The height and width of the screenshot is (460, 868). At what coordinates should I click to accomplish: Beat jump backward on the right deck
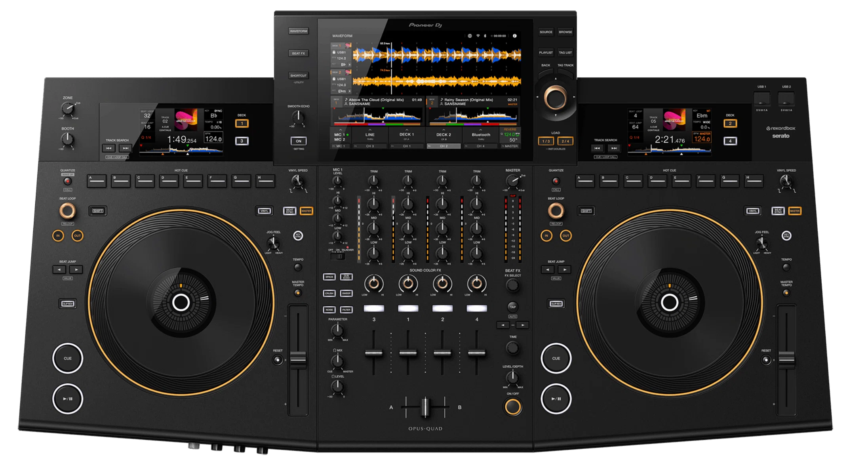pos(548,270)
